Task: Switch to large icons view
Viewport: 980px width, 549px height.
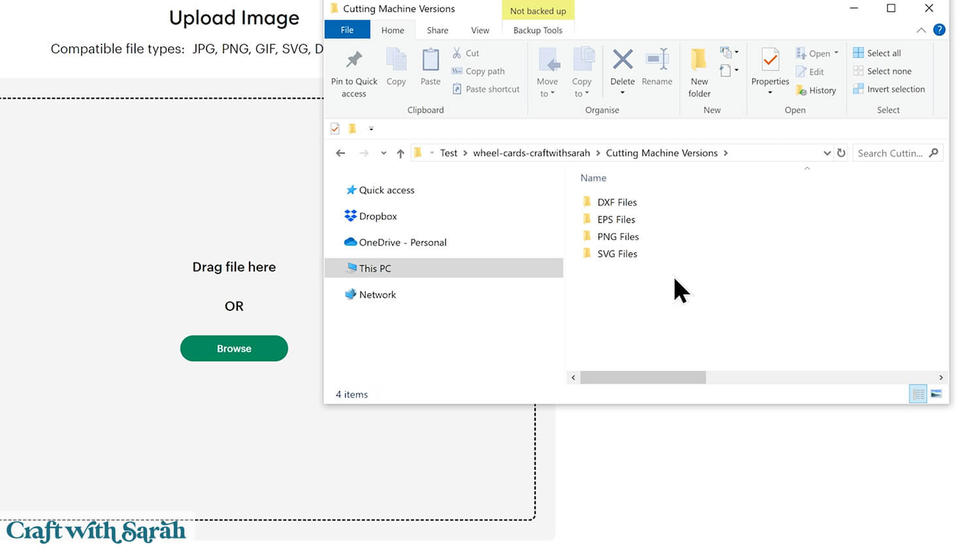Action: (936, 394)
